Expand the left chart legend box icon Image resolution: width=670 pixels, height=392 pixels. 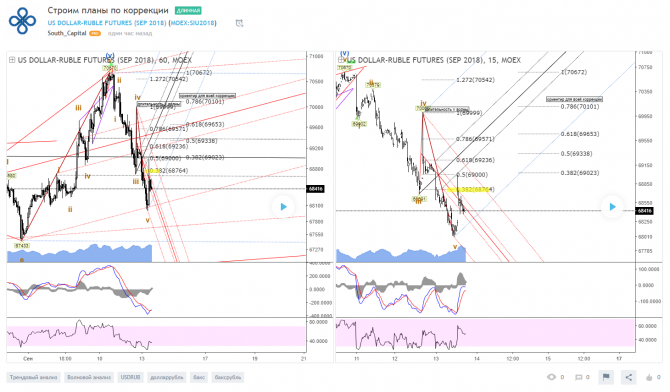[12, 60]
